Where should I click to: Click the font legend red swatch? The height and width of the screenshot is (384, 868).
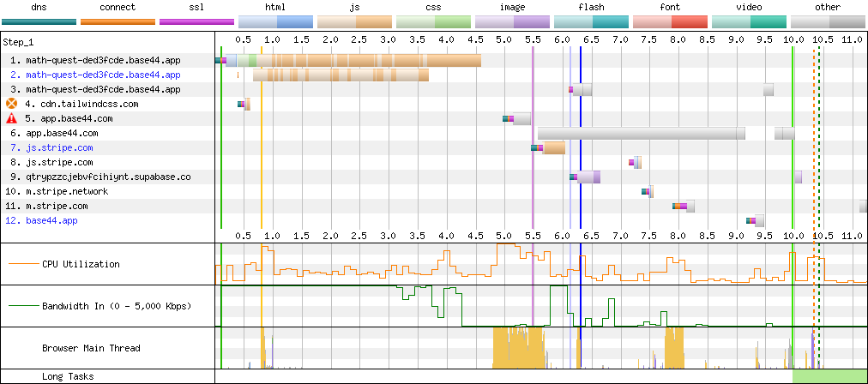[670, 21]
